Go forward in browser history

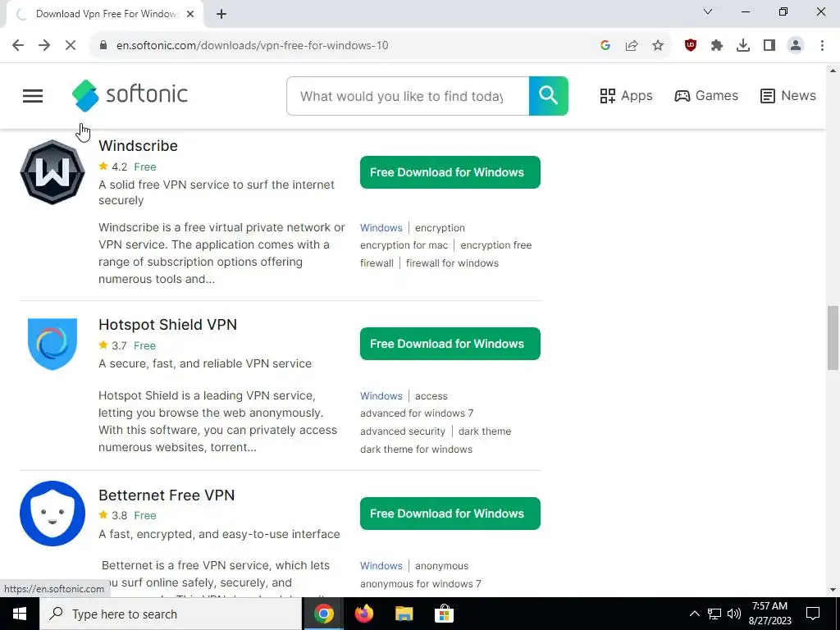point(44,46)
